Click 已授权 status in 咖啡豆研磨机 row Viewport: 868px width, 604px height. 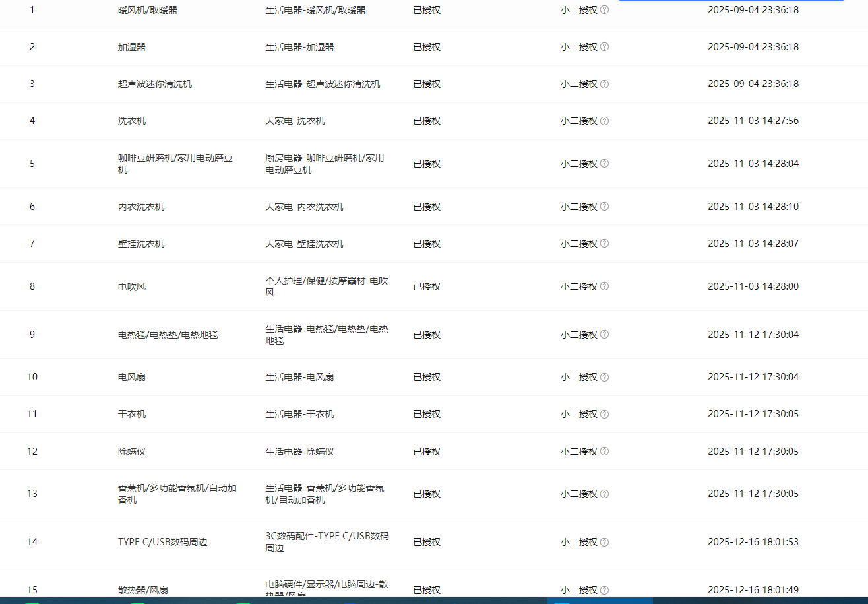coord(427,164)
